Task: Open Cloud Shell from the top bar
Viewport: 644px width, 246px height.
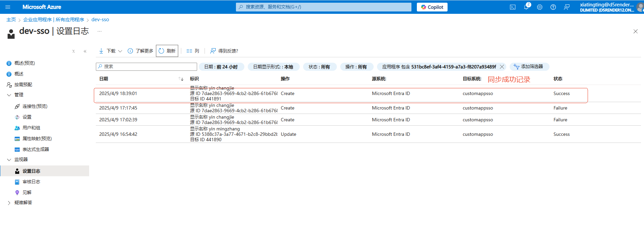Action: (513, 7)
